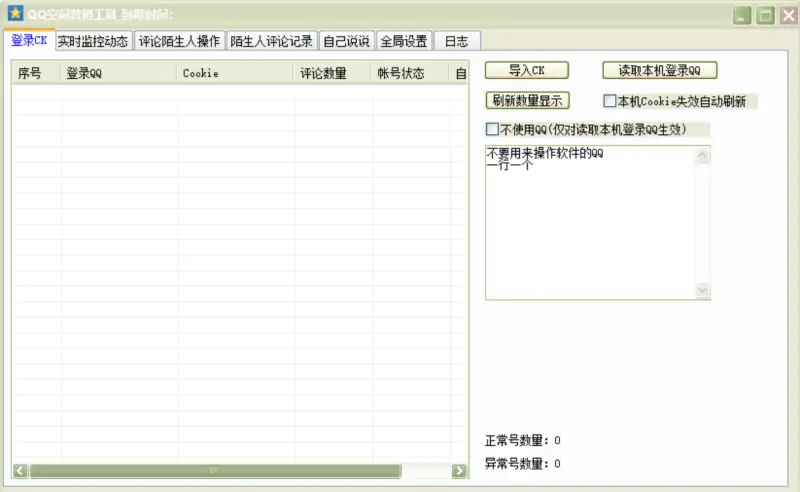Open the 评论陌生人操作 tab
This screenshot has width=800, height=492.
179,41
